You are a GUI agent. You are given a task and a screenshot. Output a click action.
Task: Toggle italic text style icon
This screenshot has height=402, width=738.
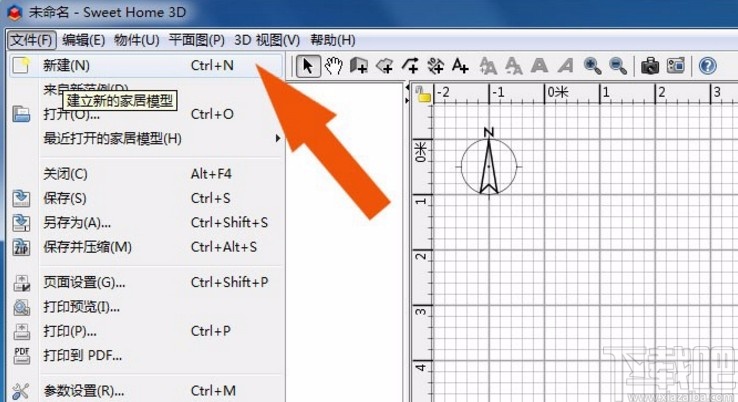tap(565, 66)
